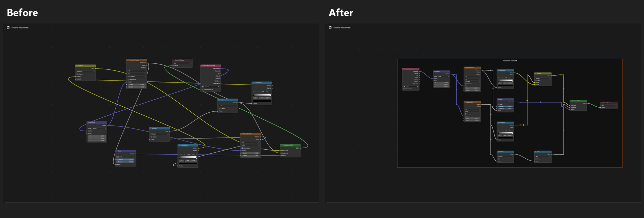644x218 pixels.
Task: Disable Normalize in After Noise Texture node
Action: [466, 114]
